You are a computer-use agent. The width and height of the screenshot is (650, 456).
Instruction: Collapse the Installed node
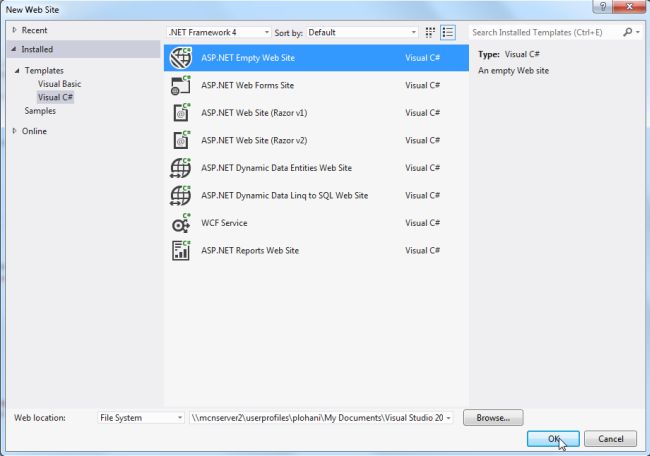(x=14, y=49)
